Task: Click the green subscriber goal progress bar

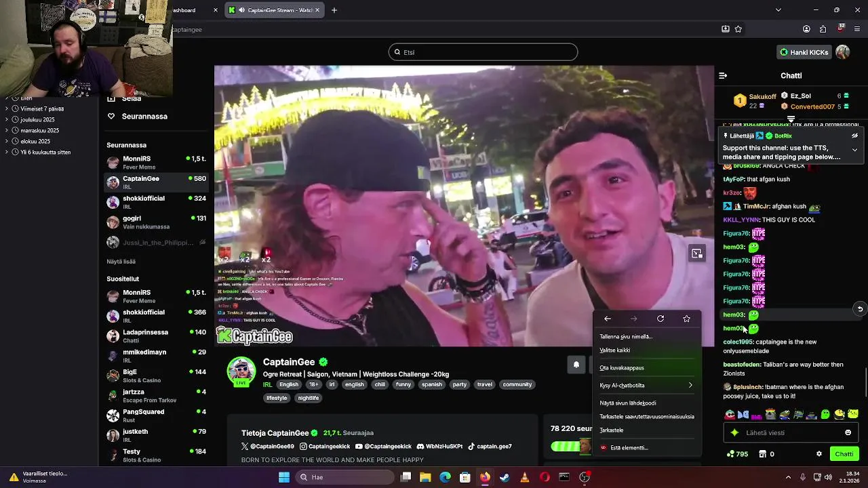Action: [x=570, y=446]
